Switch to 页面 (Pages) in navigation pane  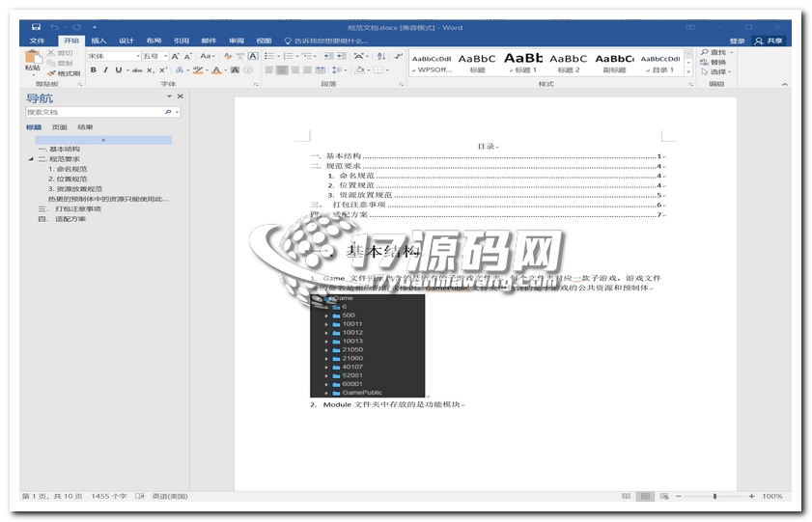60,127
